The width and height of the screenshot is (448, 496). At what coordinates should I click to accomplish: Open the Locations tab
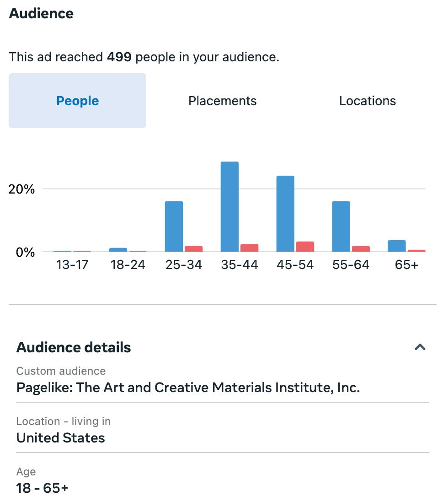(368, 101)
